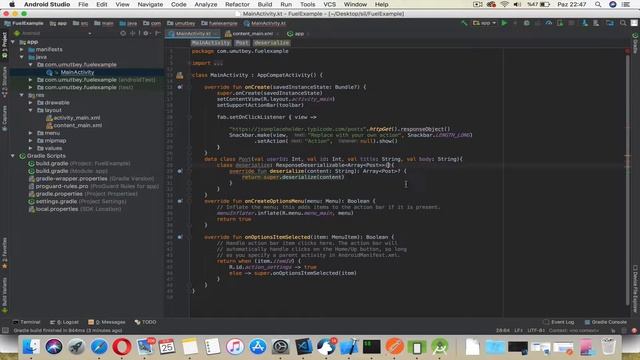Open the Refactor menu
640x360 pixels.
(x=237, y=4)
